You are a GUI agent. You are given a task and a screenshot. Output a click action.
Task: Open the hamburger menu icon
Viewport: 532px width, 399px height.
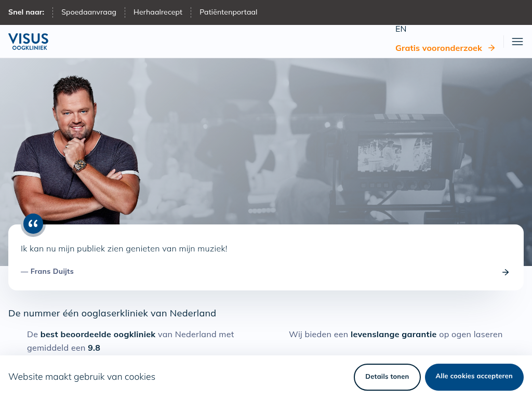pos(517,42)
